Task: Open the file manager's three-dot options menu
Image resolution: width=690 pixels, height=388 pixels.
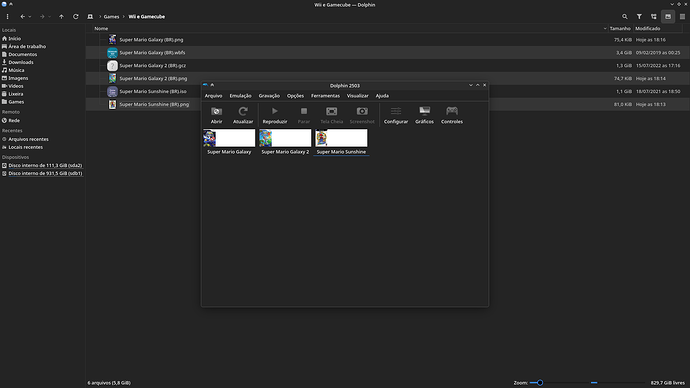Action: tap(7, 17)
